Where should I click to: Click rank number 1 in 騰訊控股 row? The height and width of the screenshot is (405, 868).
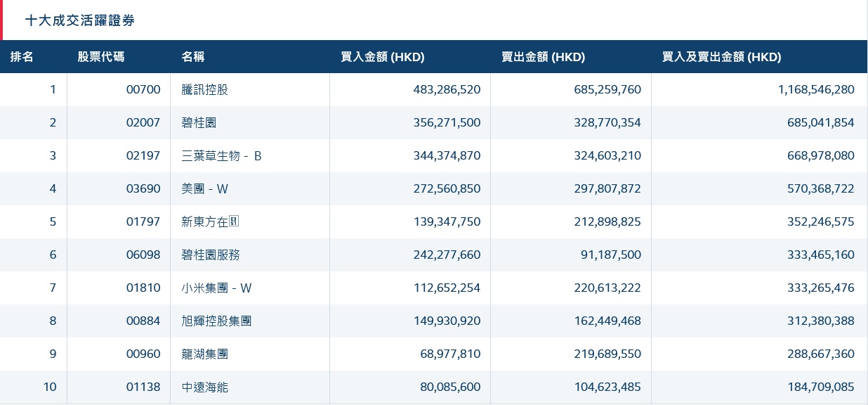click(53, 90)
